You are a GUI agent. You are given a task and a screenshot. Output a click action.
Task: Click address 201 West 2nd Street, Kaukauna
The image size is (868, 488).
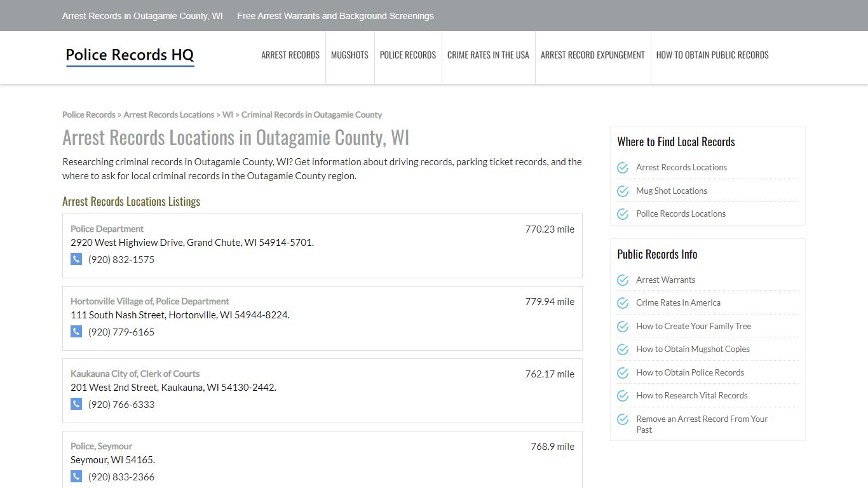click(x=173, y=387)
